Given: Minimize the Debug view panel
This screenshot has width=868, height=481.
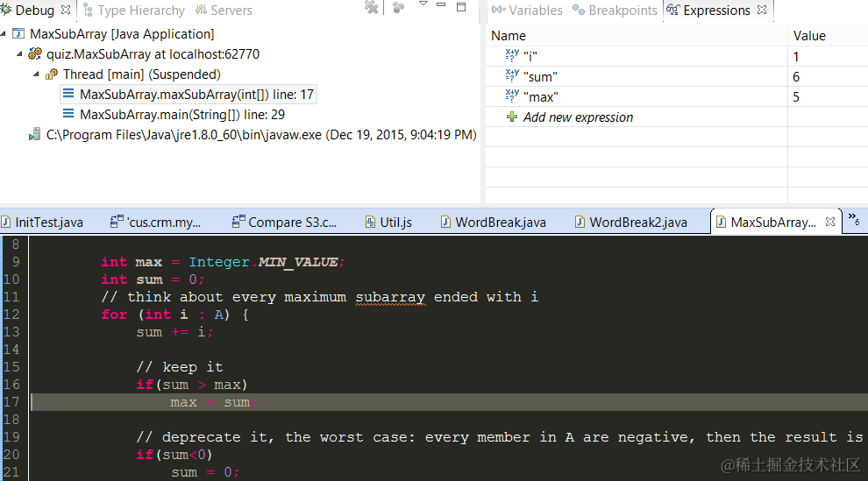Looking at the screenshot, I should [x=441, y=4].
